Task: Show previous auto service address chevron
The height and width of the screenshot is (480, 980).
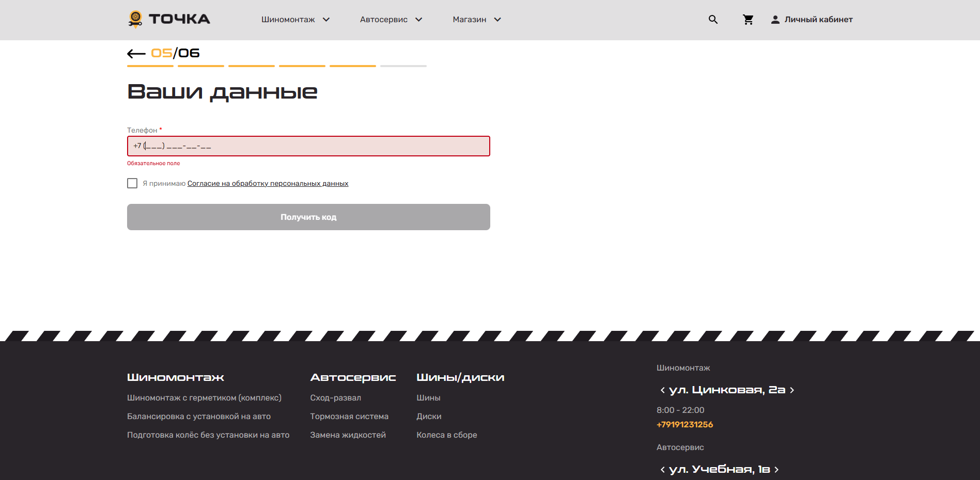Action: point(662,470)
